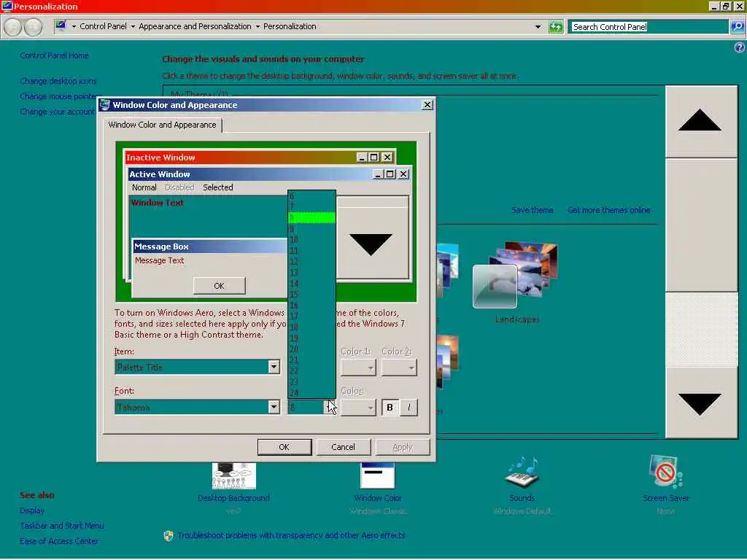Image resolution: width=747 pixels, height=560 pixels.
Task: Open the Color 1 dropdown
Action: pos(358,367)
